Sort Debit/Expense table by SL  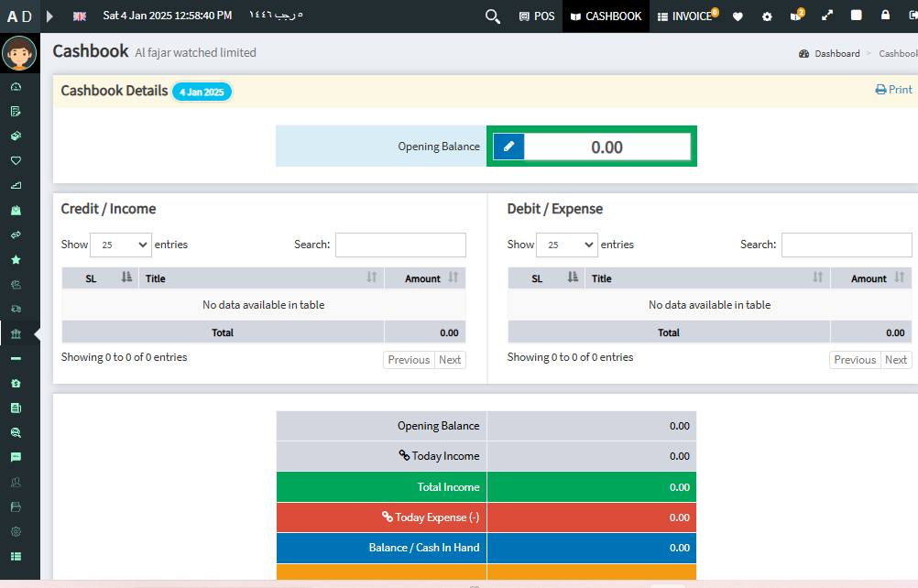pos(546,278)
